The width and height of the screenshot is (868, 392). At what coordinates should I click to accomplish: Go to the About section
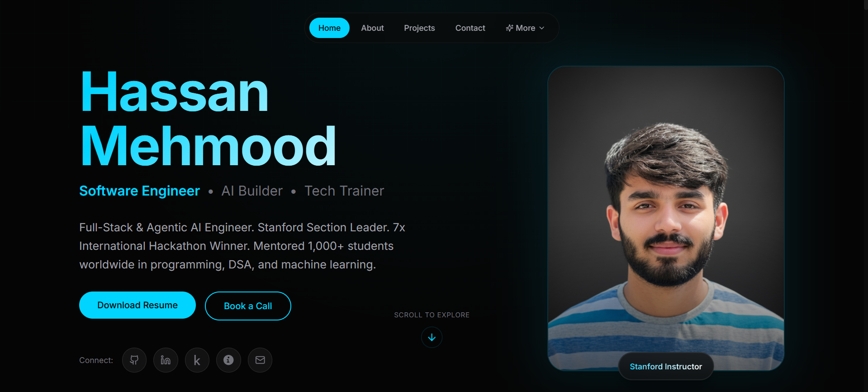(x=372, y=28)
